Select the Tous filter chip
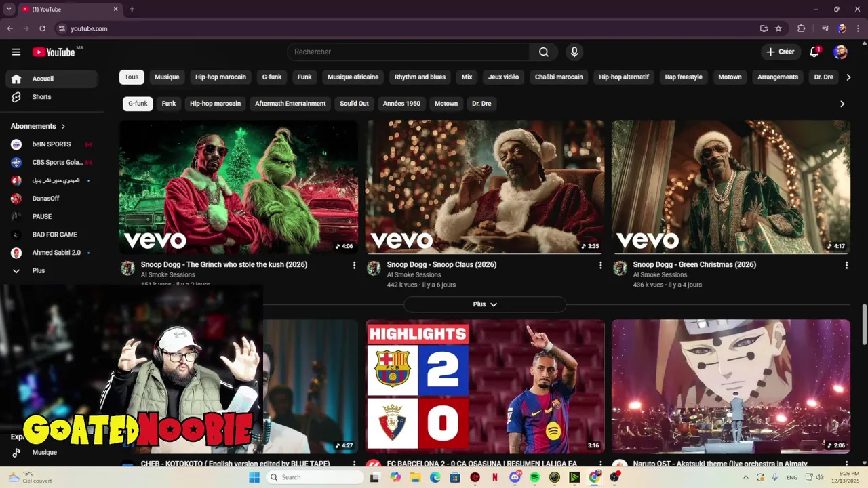This screenshot has height=488, width=868. point(132,77)
